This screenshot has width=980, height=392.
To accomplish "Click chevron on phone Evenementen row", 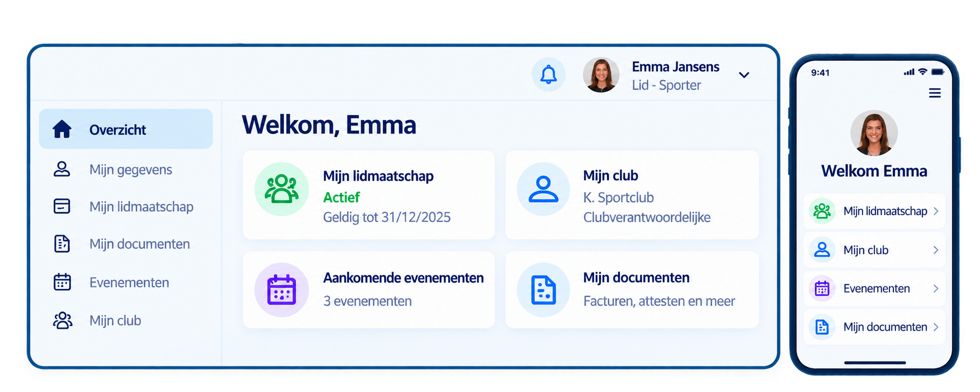I will point(936,288).
